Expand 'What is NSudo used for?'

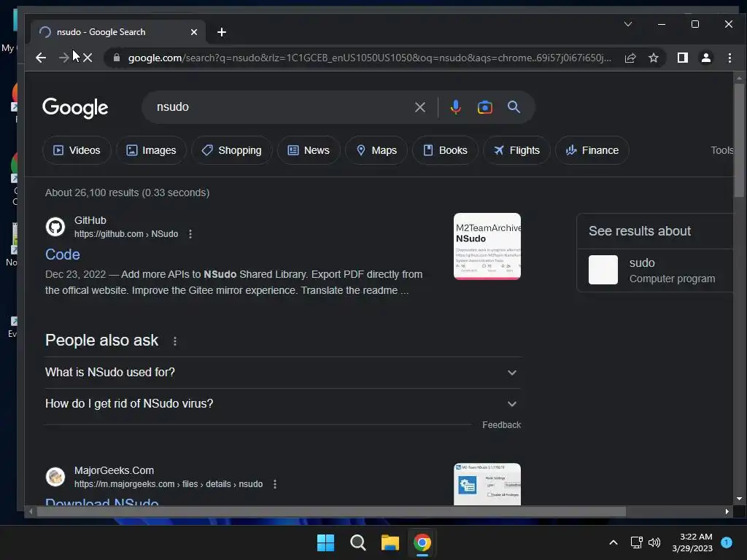coord(282,373)
